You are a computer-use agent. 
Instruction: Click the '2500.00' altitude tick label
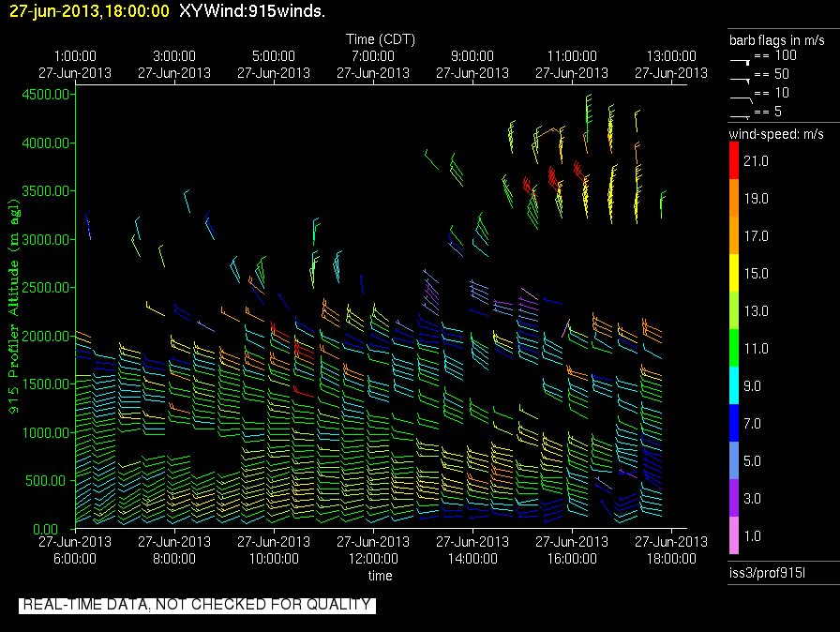click(x=46, y=288)
